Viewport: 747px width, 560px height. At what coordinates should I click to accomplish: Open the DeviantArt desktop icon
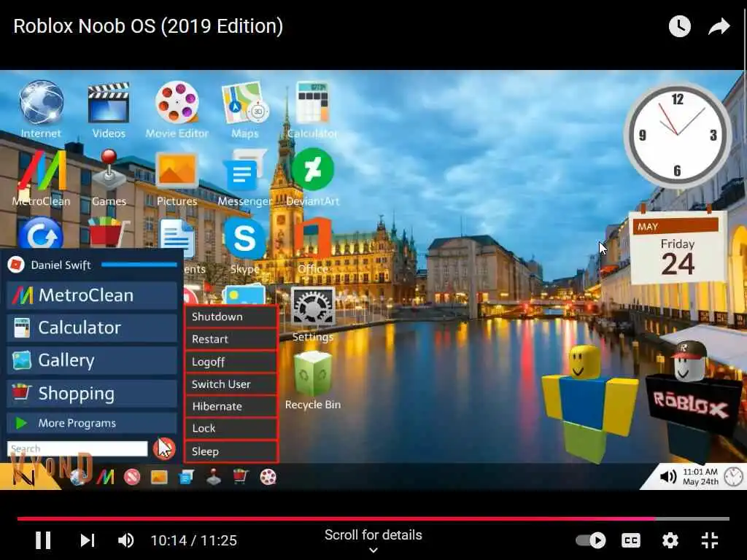pyautogui.click(x=312, y=169)
